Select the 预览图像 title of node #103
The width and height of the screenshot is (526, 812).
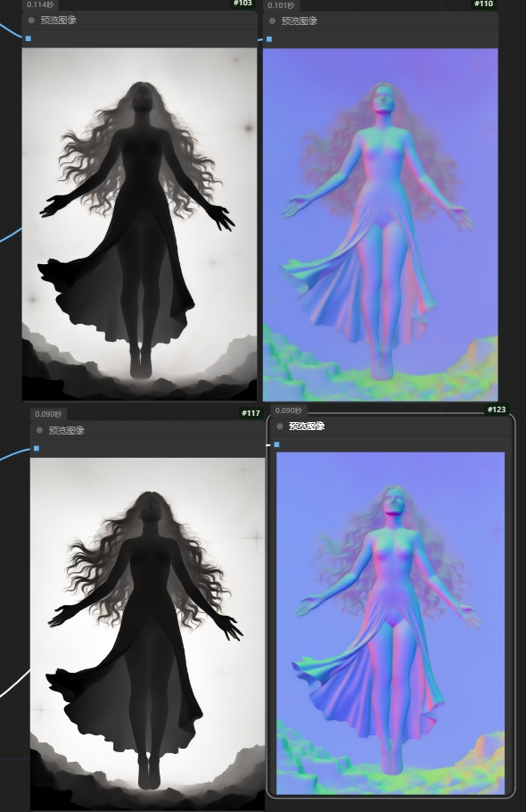(x=59, y=21)
